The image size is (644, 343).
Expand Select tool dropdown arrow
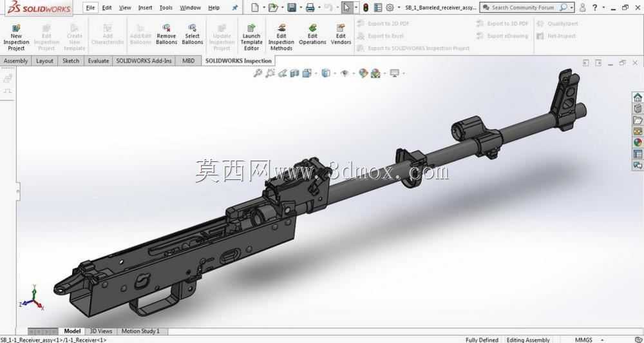[x=355, y=7]
